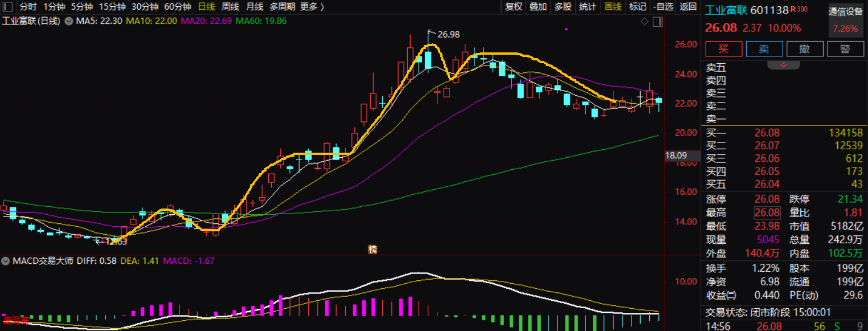Click the diamond marker icon above chart
This screenshot has height=331, width=868.
[x=645, y=22]
